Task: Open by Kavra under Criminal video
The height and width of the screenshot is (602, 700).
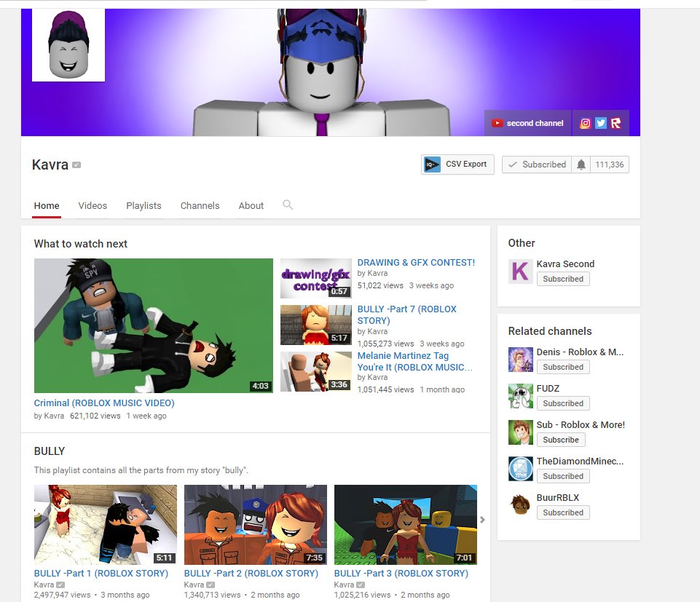Action: pos(49,416)
